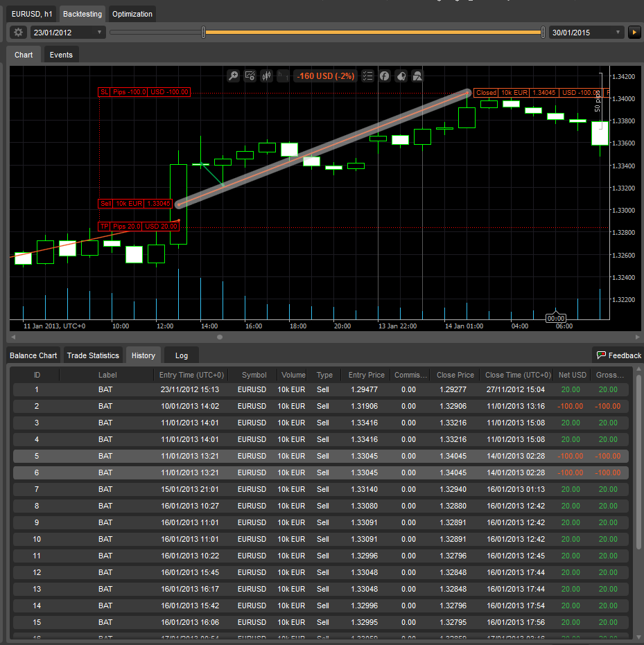Select the h1 timeframe button on chart

283,76
